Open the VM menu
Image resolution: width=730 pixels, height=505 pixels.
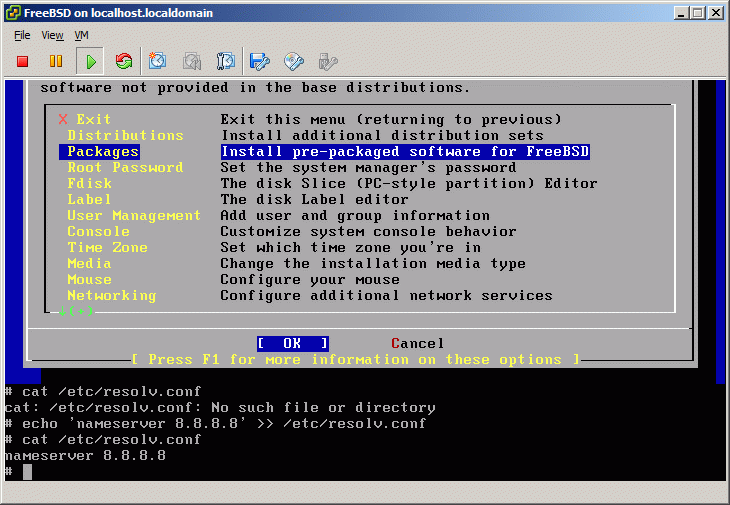point(81,35)
